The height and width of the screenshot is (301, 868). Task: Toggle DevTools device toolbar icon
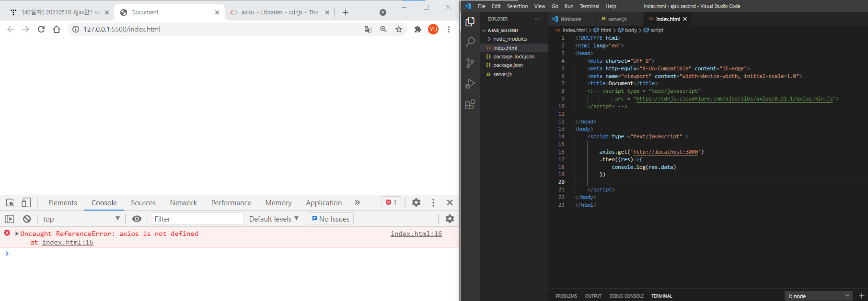26,202
